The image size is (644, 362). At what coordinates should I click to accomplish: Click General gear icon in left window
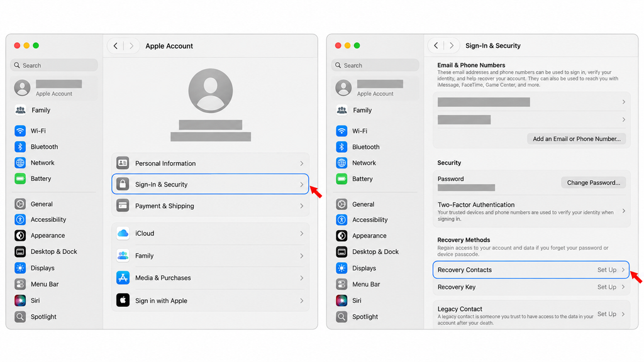(20, 204)
